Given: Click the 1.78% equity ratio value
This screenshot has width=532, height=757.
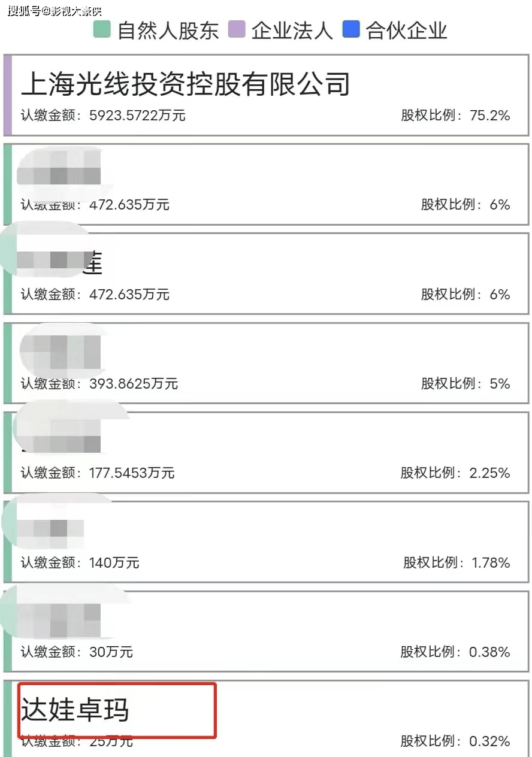Looking at the screenshot, I should [x=491, y=562].
